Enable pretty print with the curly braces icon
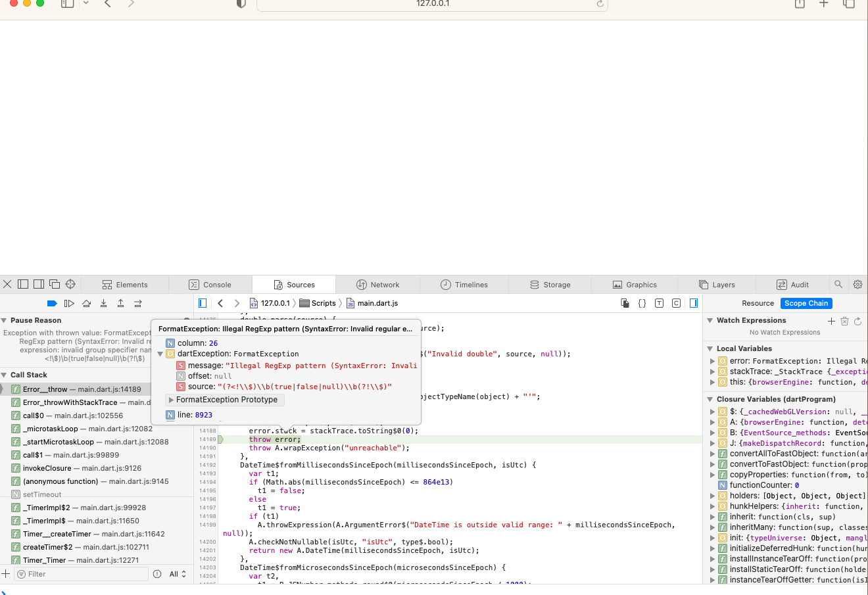Viewport: 868px width, 595px height. (x=642, y=303)
